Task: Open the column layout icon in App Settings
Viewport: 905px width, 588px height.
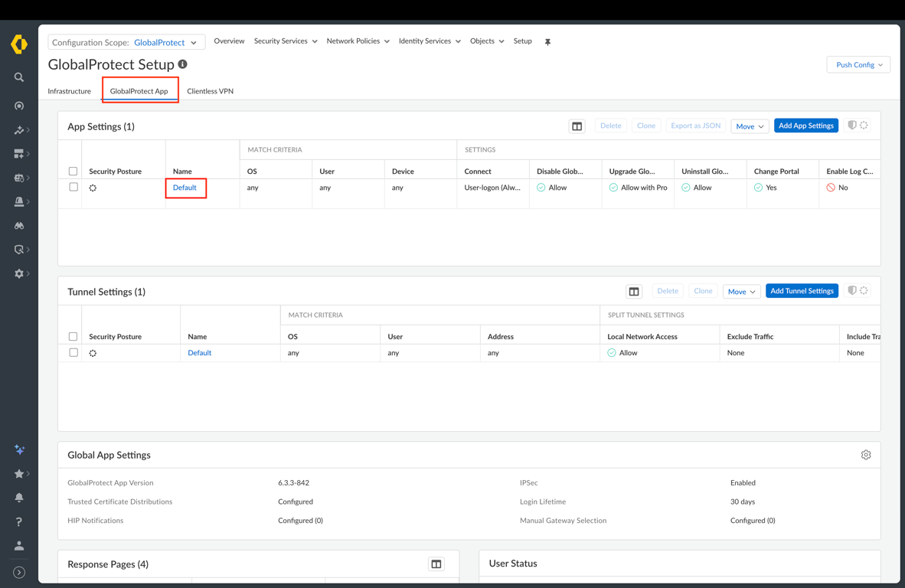Action: click(x=577, y=126)
